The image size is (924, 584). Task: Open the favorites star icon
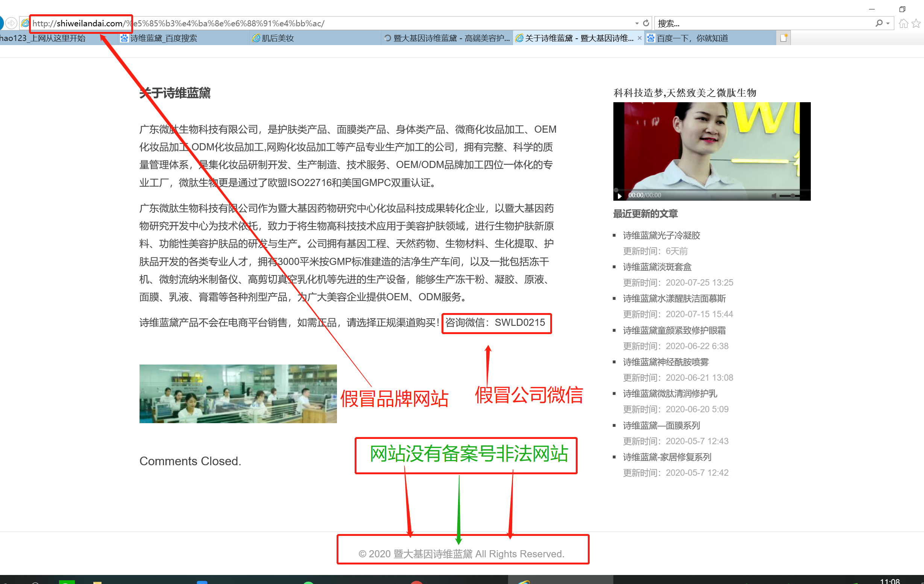click(x=916, y=24)
